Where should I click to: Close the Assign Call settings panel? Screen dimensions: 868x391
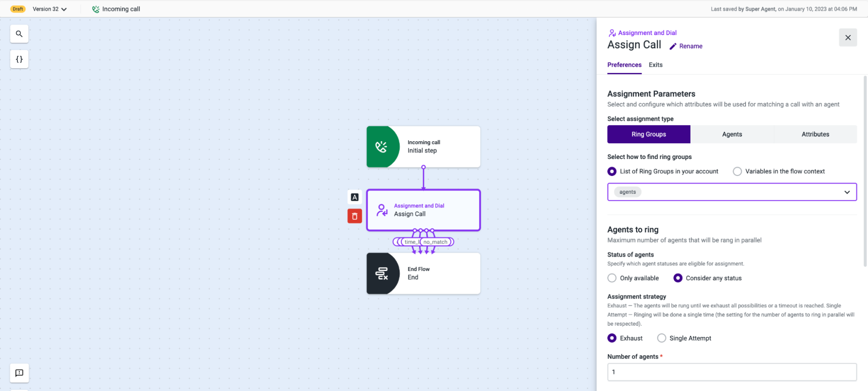[848, 37]
